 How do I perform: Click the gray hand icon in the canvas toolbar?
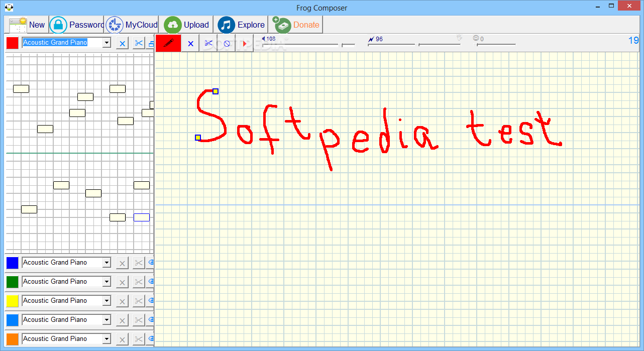click(459, 38)
